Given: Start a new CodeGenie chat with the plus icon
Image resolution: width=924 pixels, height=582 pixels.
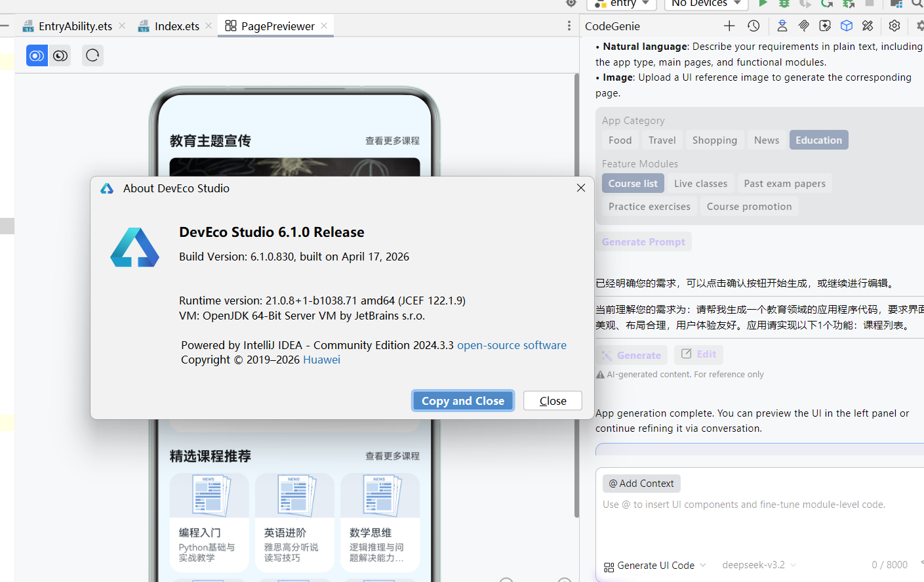Looking at the screenshot, I should 729,26.
